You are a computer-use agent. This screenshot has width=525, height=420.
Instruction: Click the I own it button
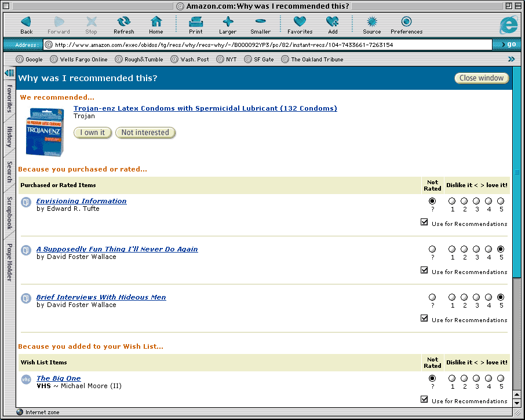point(92,133)
